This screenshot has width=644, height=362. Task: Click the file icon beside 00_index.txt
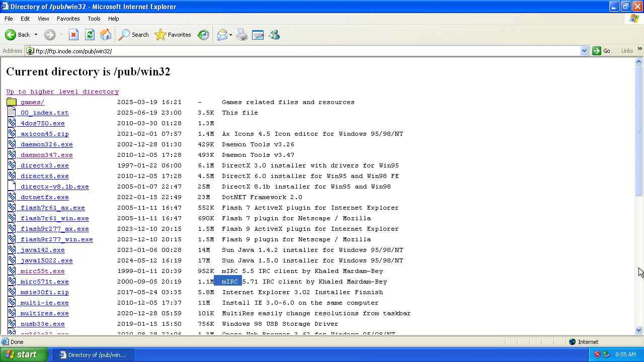tap(12, 113)
